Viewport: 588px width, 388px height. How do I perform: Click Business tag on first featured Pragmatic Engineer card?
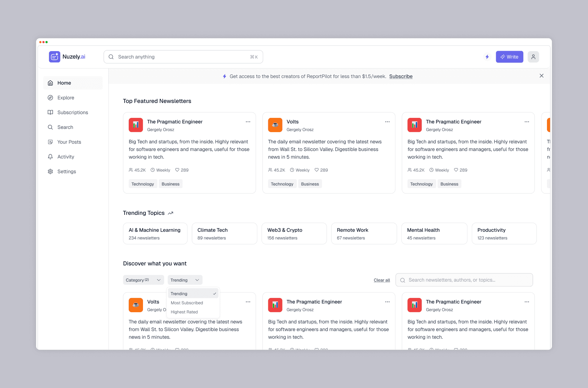170,184
